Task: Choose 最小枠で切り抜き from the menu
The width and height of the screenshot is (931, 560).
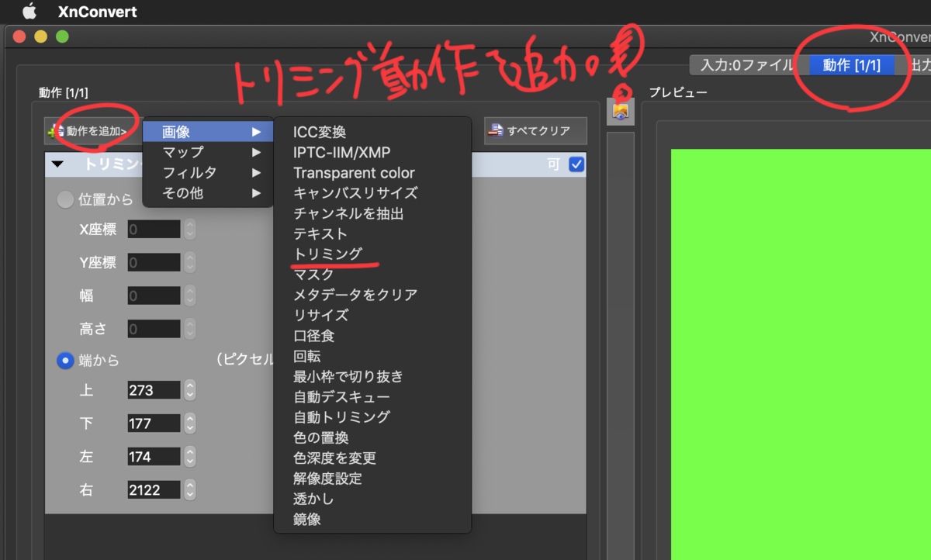Action: click(372, 376)
